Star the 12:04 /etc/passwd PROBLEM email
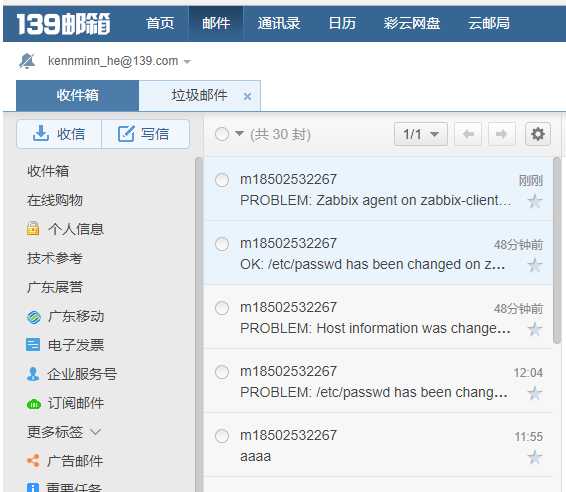Screen dimensions: 566x492 coord(535,393)
